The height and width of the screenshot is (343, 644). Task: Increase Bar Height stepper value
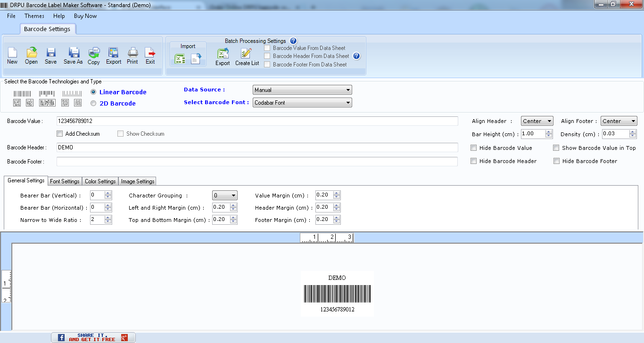[548, 132]
